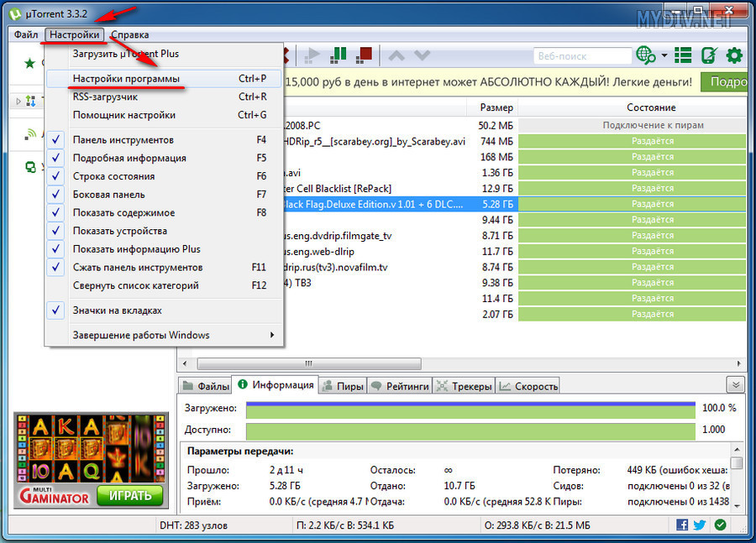Choose RSS-загрузчик menu entry
Viewport: 756px width, 543px height.
point(164,97)
